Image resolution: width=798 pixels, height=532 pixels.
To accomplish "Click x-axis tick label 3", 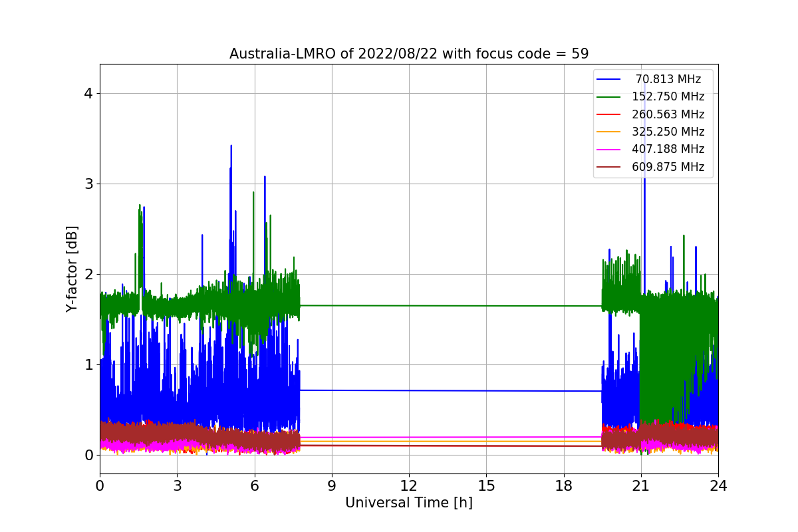I will click(177, 485).
